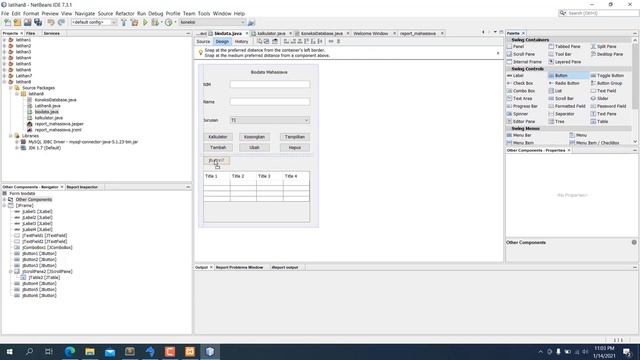Collapse the latihan8 project node
640x360 pixels.
pyautogui.click(x=4, y=82)
